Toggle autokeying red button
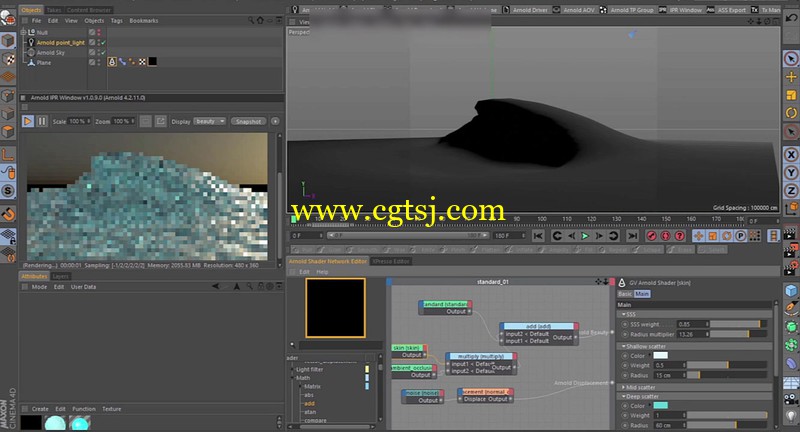The height and width of the screenshot is (432, 800). pos(665,236)
